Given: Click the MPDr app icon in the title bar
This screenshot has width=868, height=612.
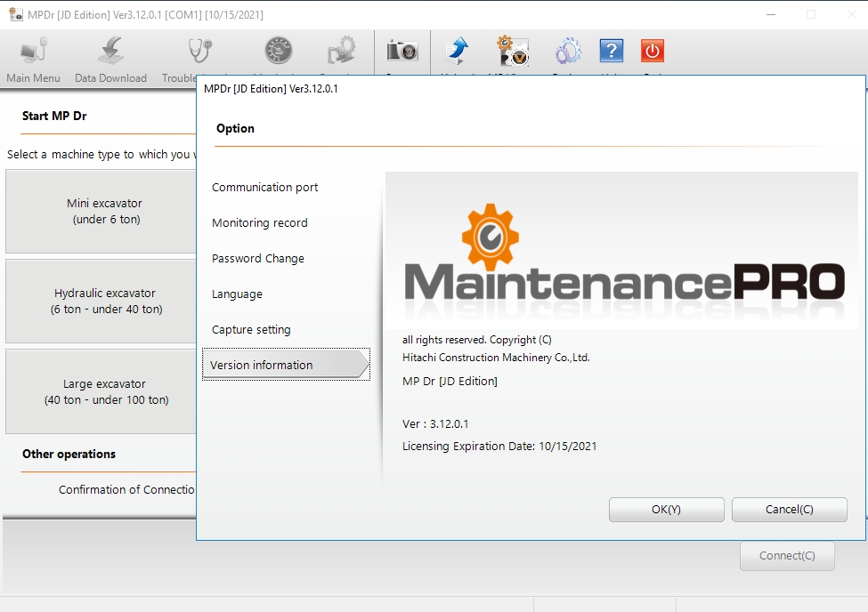Looking at the screenshot, I should [x=15, y=14].
